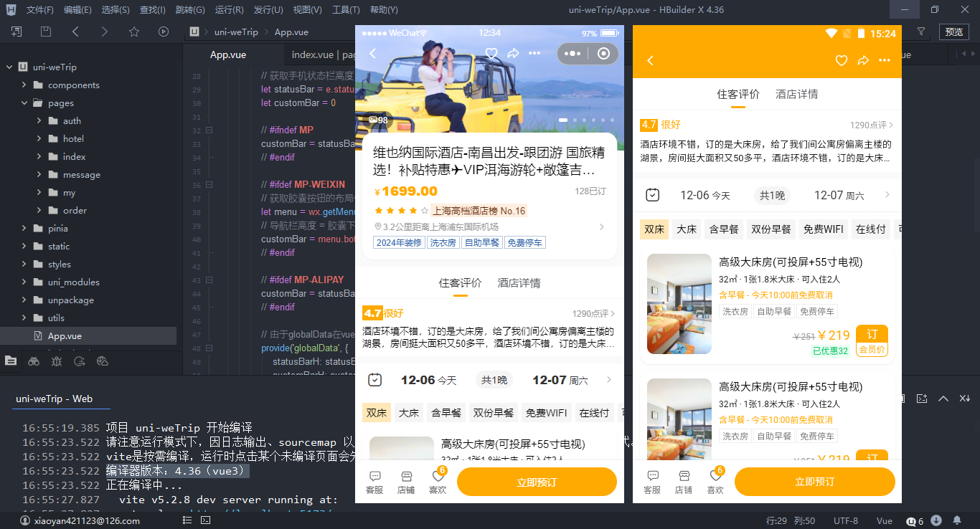Open the 发行(U) menu
This screenshot has width=980, height=529.
pos(268,10)
